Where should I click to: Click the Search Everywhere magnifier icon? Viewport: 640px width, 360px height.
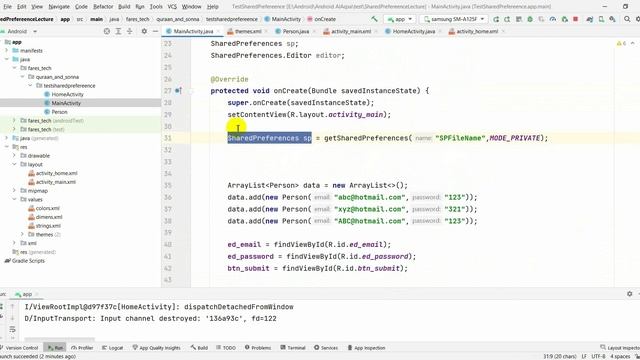[x=627, y=19]
